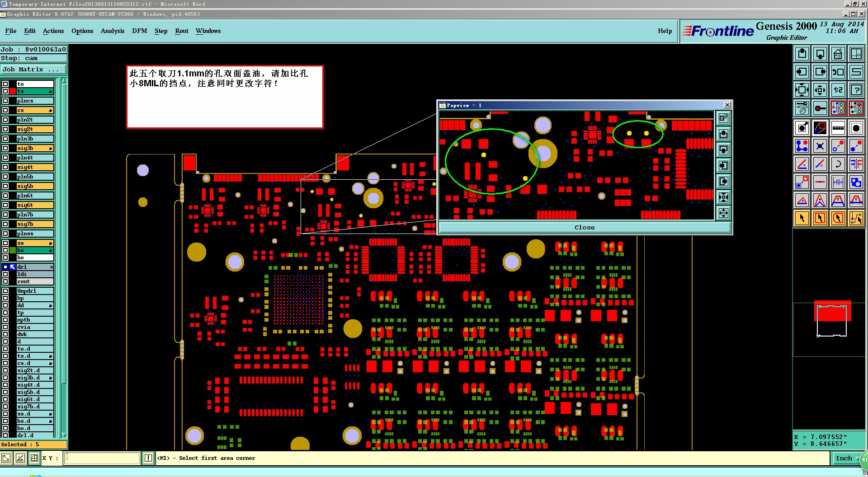Click the delete X feature tool icon
Image resolution: width=868 pixels, height=477 pixels.
(820, 146)
